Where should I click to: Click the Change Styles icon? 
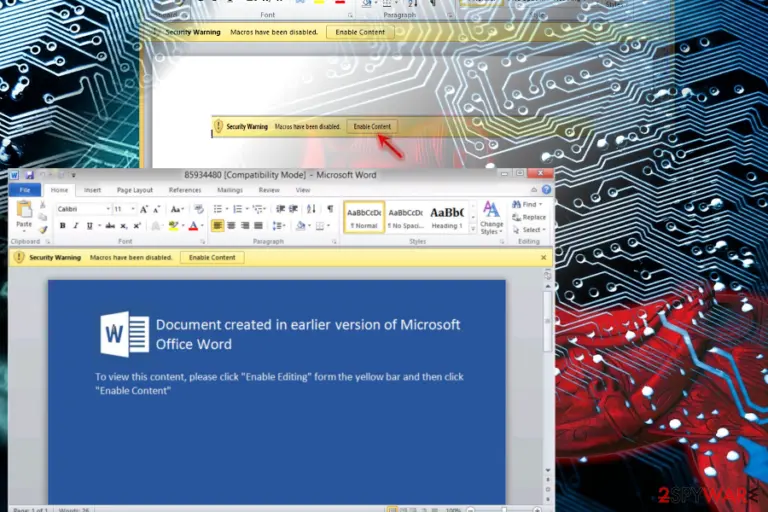[491, 218]
